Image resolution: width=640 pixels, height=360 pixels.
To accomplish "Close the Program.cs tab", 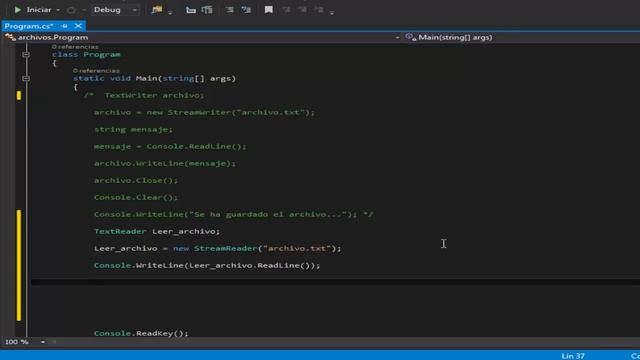I will click(x=78, y=26).
